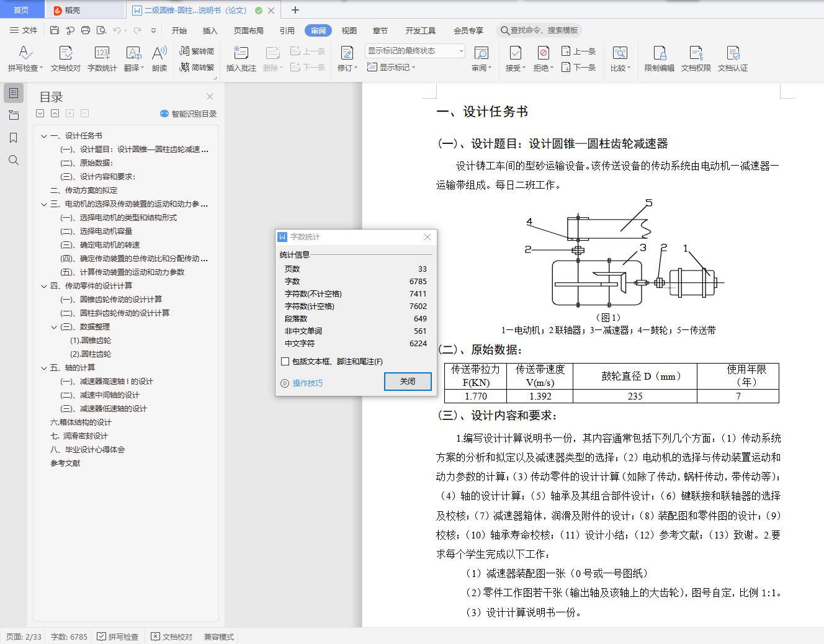Open the 文件 menu
The height and width of the screenshot is (644, 824).
[24, 30]
